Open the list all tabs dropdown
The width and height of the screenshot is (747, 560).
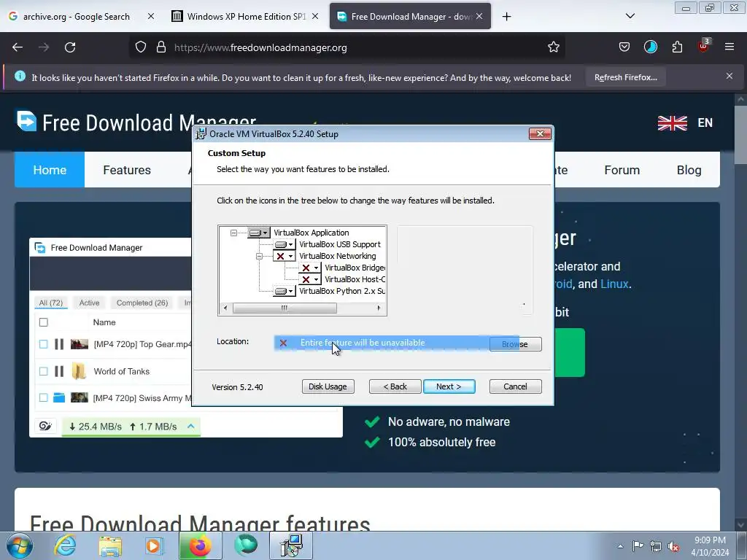pos(630,16)
